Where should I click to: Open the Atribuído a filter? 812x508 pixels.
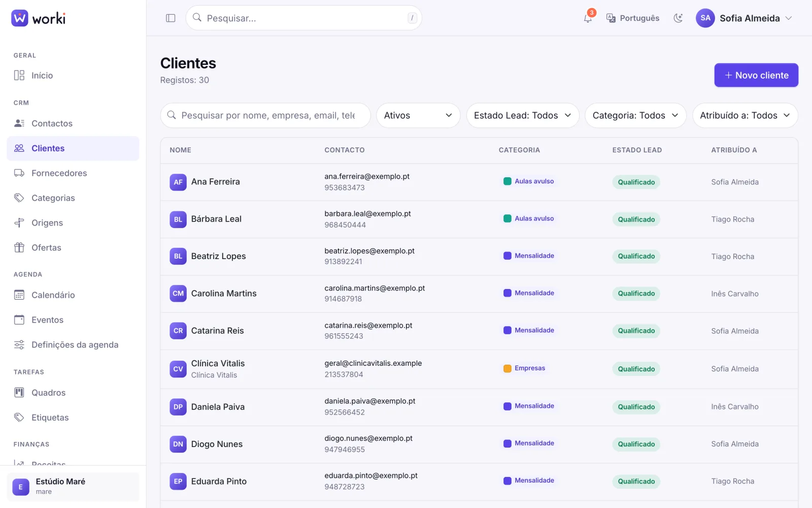[745, 115]
